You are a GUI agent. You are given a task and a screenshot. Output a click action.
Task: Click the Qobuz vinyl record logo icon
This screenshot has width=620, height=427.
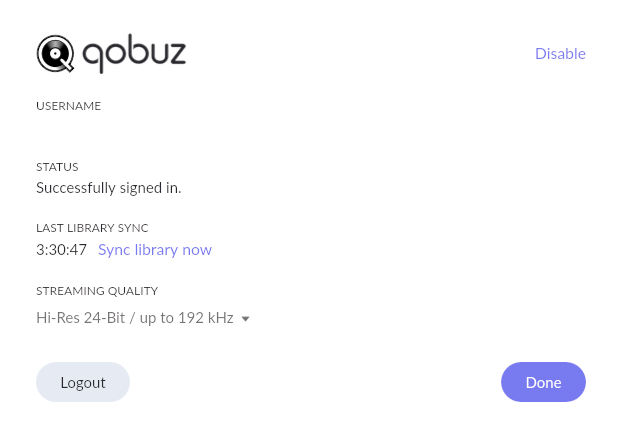[x=55, y=53]
